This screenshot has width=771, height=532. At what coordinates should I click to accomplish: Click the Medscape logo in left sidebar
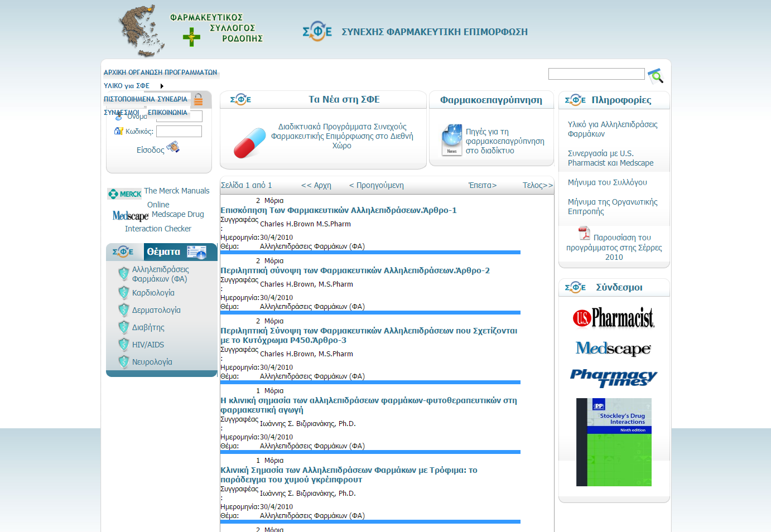click(131, 216)
